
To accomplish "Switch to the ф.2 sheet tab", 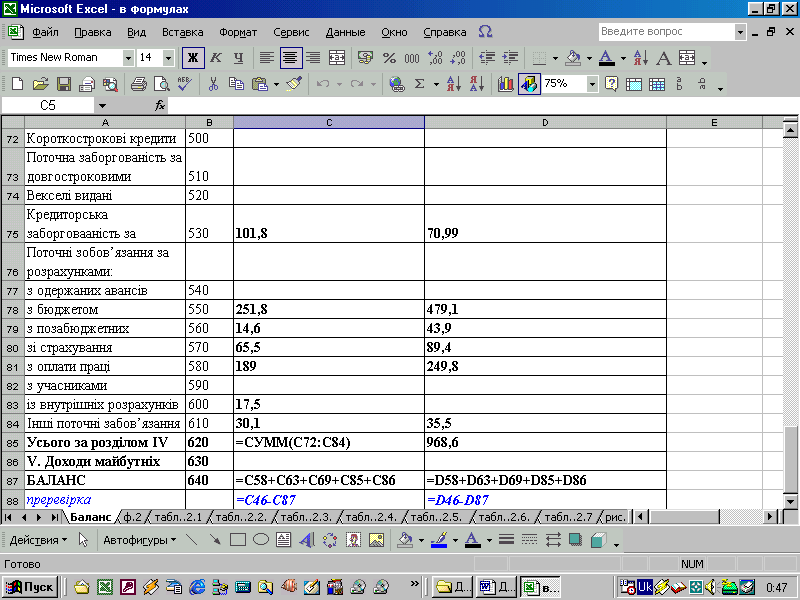I will coord(131,517).
